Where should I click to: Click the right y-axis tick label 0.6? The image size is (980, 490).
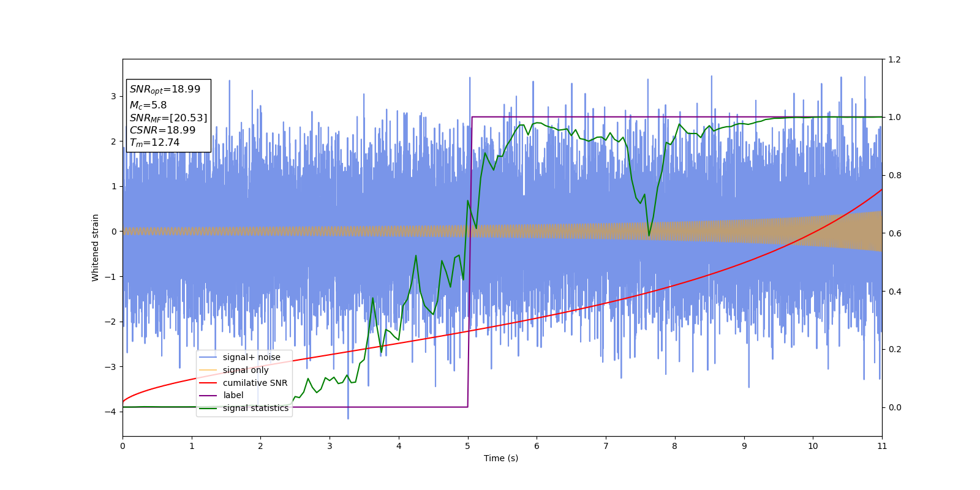tap(894, 233)
